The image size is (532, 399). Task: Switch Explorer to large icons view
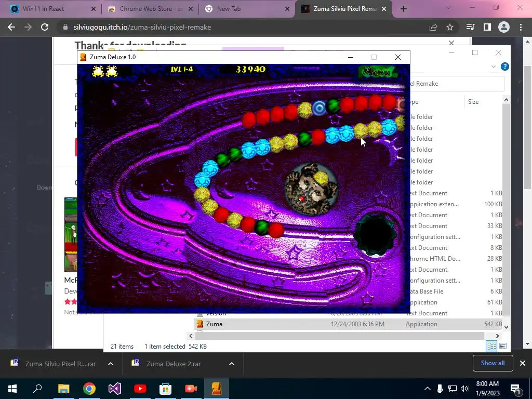click(503, 346)
